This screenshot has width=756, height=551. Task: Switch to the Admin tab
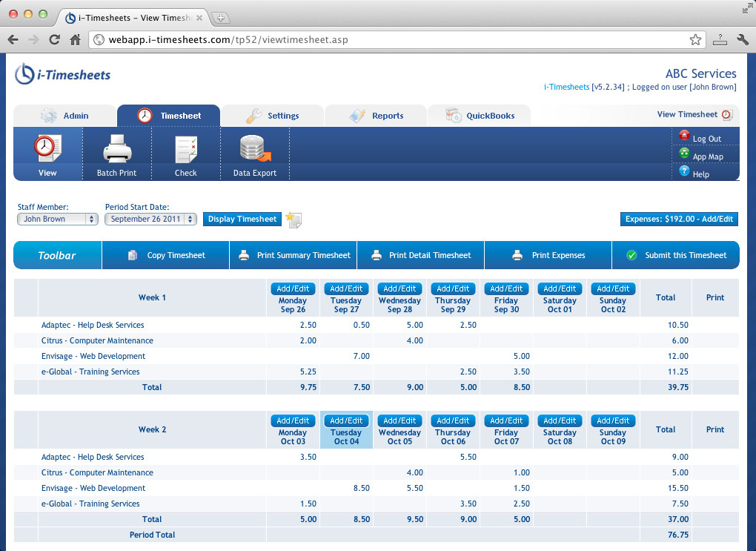pos(65,116)
